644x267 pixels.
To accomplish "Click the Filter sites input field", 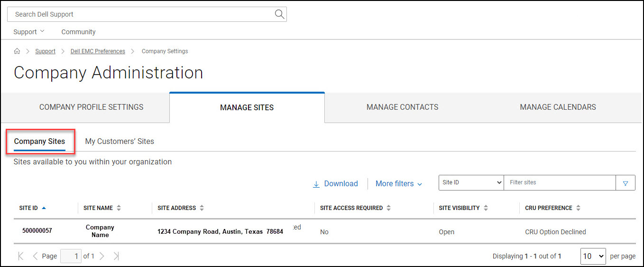I will pos(559,182).
